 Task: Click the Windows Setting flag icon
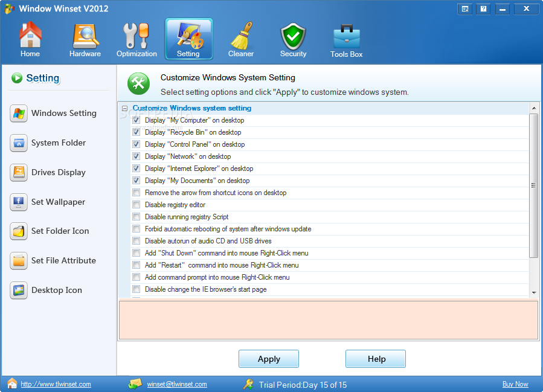coord(19,113)
